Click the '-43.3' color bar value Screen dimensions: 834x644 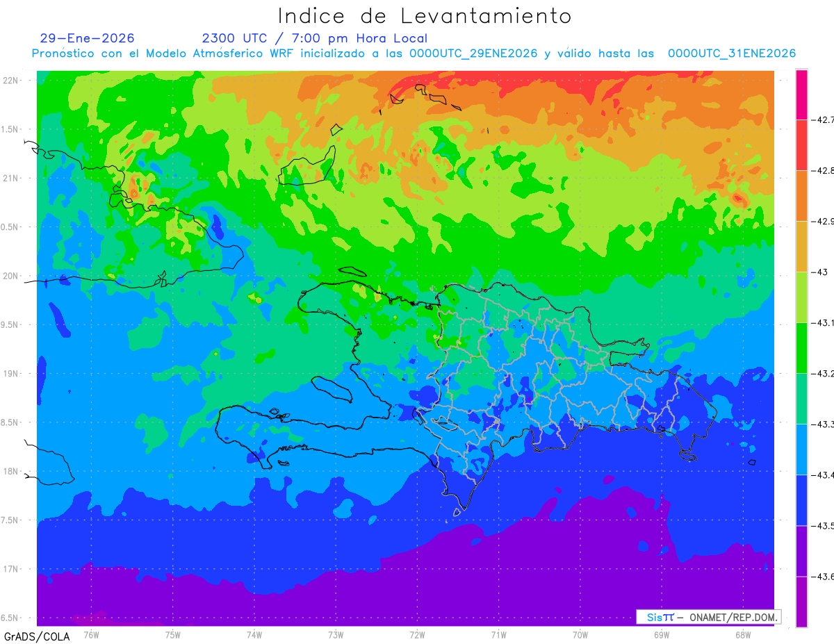[x=823, y=424]
